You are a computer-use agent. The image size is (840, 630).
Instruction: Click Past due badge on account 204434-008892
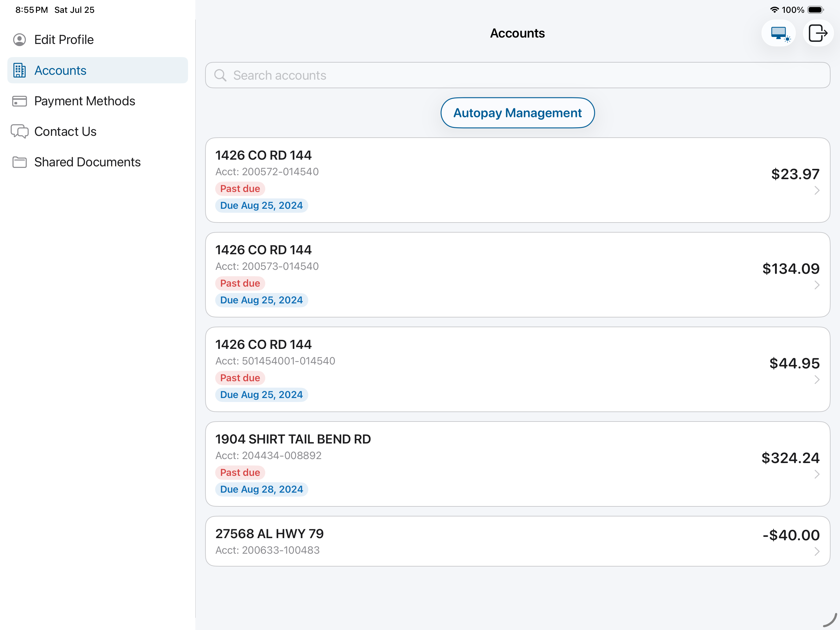tap(240, 472)
